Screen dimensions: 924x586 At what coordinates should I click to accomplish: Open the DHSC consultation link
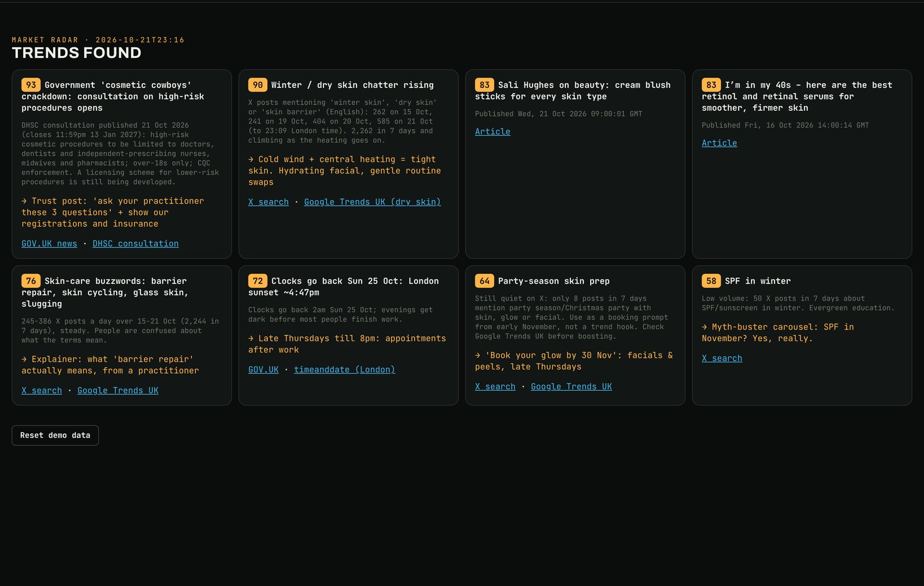click(x=136, y=244)
